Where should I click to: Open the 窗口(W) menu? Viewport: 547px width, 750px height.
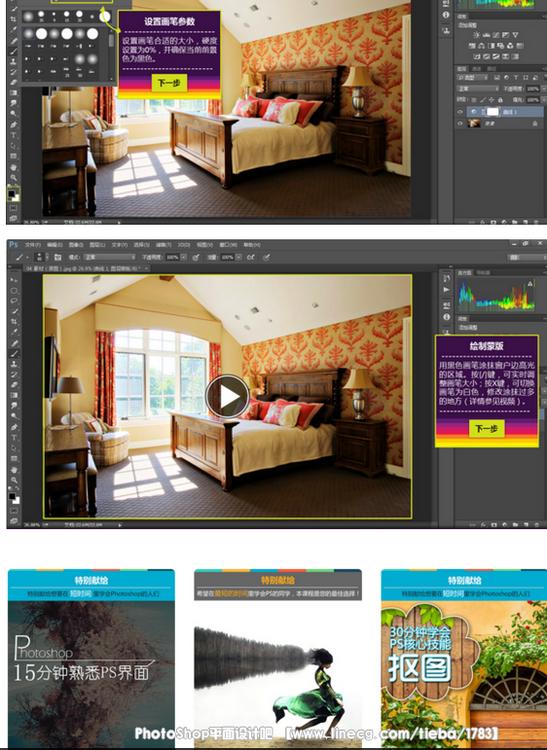(228, 244)
